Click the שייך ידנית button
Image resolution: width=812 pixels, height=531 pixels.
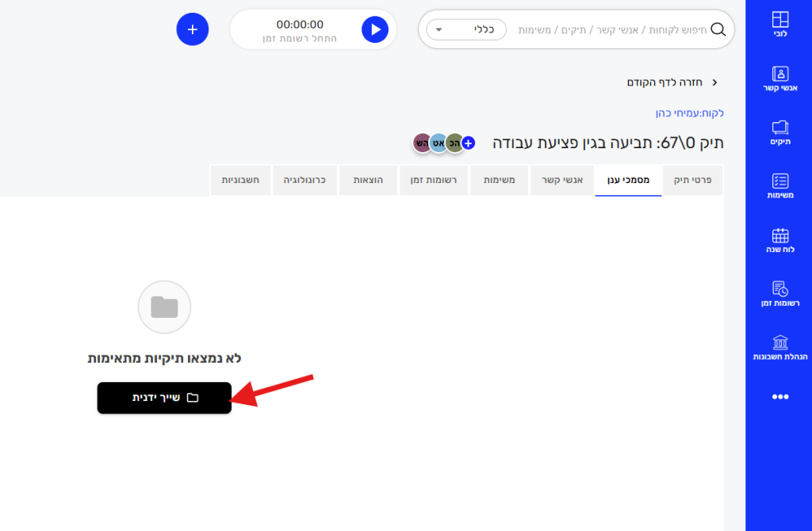click(164, 398)
